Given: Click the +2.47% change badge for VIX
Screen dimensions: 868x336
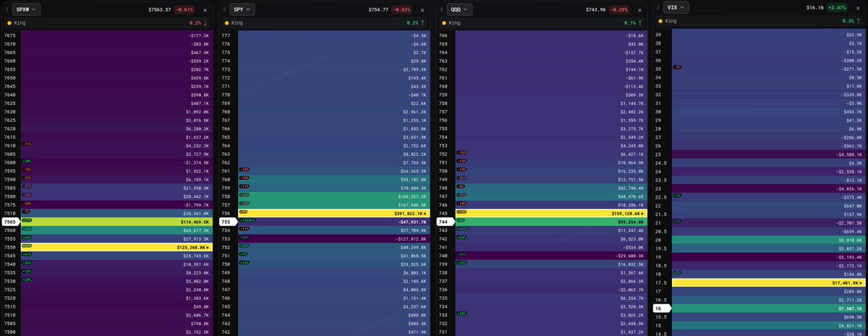Looking at the screenshot, I should (835, 8).
